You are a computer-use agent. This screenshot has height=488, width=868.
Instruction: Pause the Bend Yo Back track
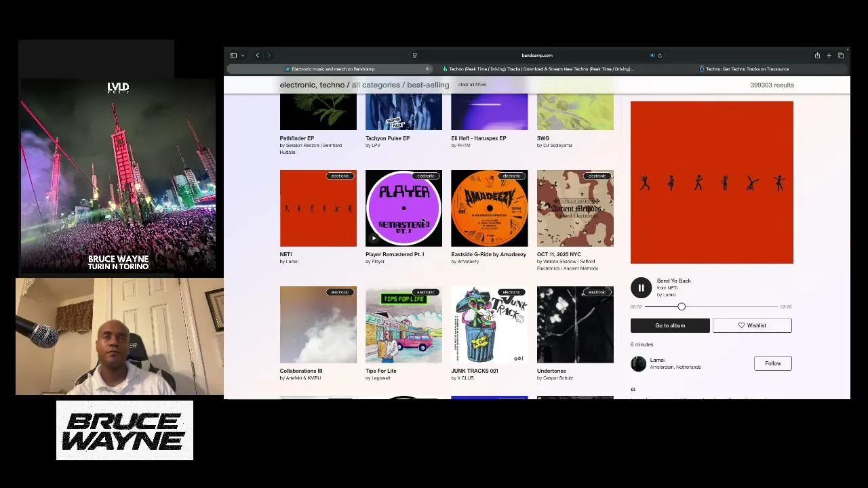[x=641, y=288]
